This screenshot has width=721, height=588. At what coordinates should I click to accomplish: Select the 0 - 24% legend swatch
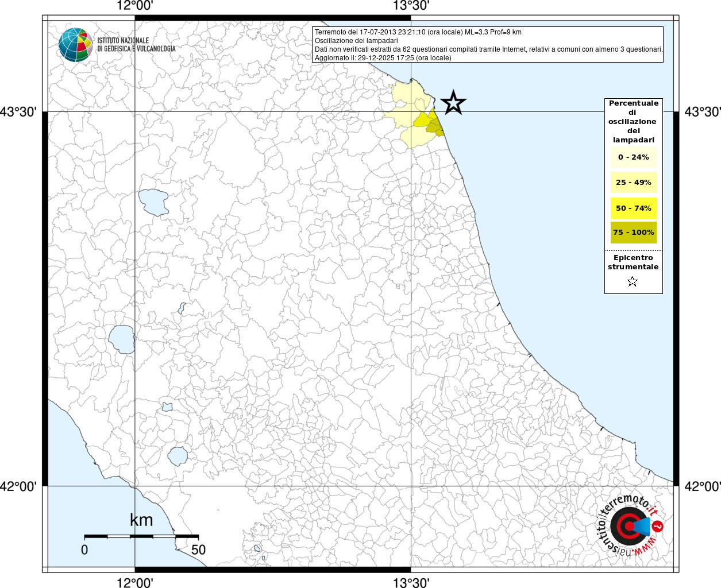coord(634,157)
